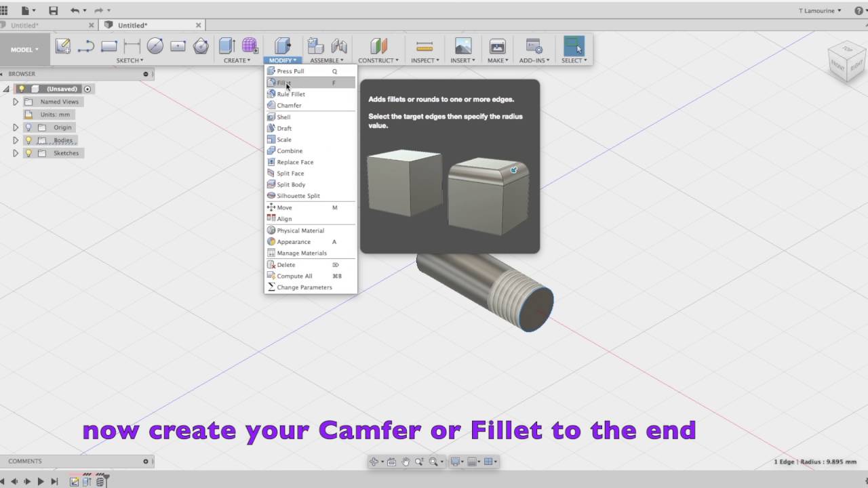Select the Sketch Dimension tool
This screenshot has width=868, height=488.
[x=132, y=46]
